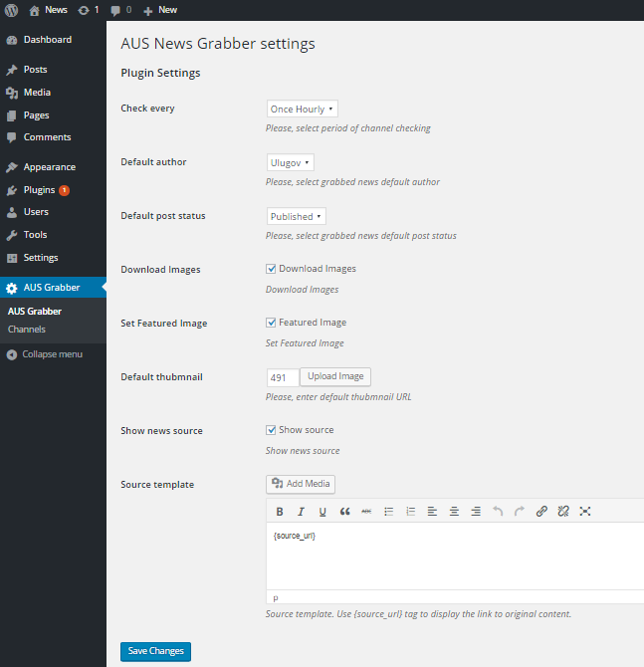Open the Once Hourly dropdown

click(303, 109)
